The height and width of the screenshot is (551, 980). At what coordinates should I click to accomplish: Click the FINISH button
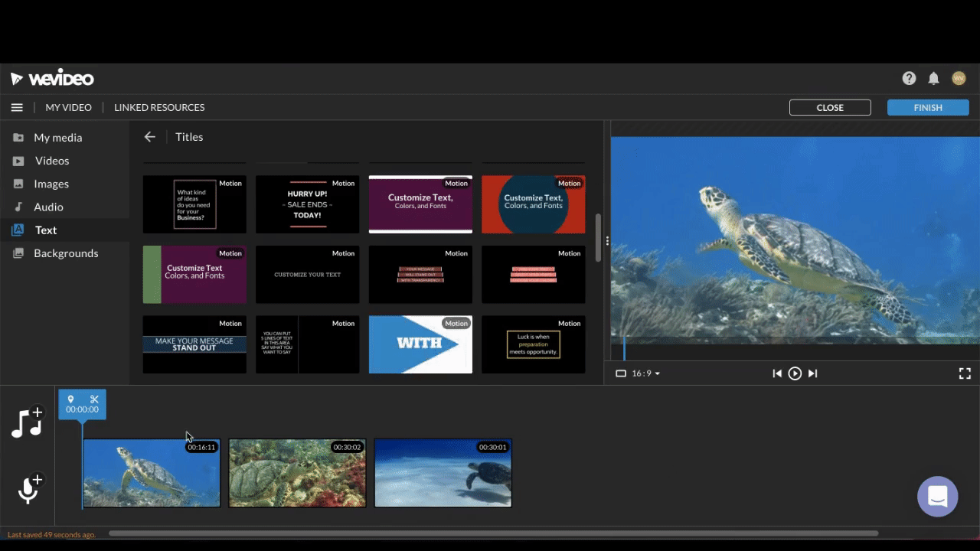click(927, 108)
